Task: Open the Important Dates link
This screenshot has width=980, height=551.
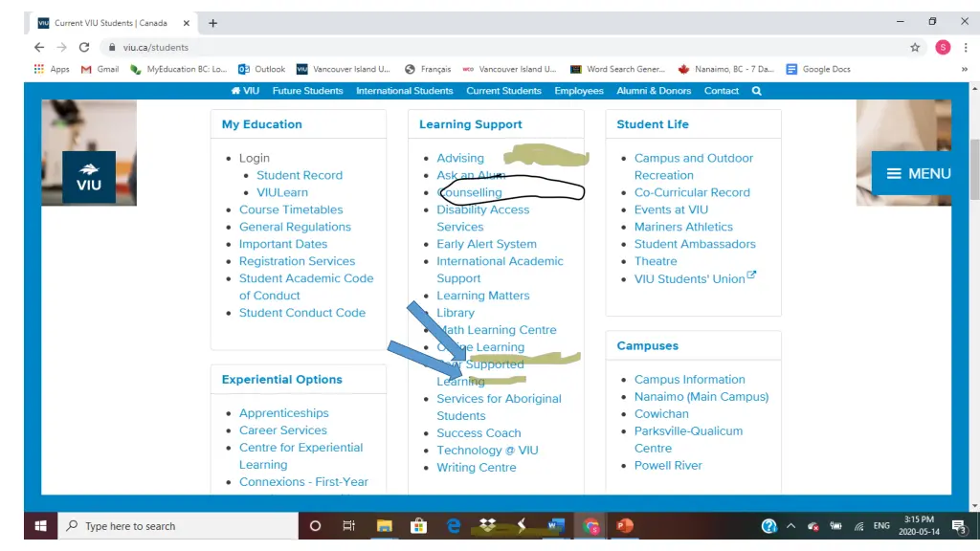Action: click(x=283, y=244)
